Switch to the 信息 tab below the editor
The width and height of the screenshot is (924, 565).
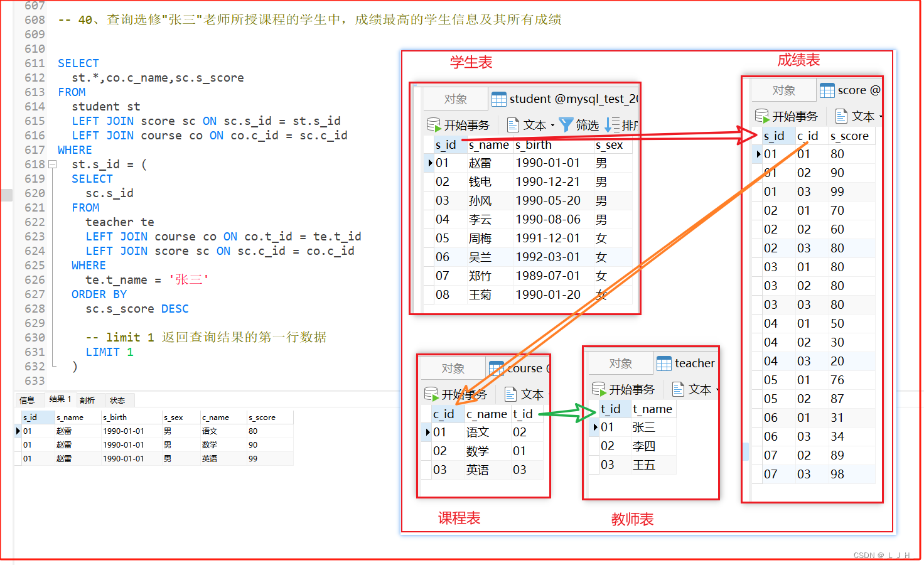[27, 400]
